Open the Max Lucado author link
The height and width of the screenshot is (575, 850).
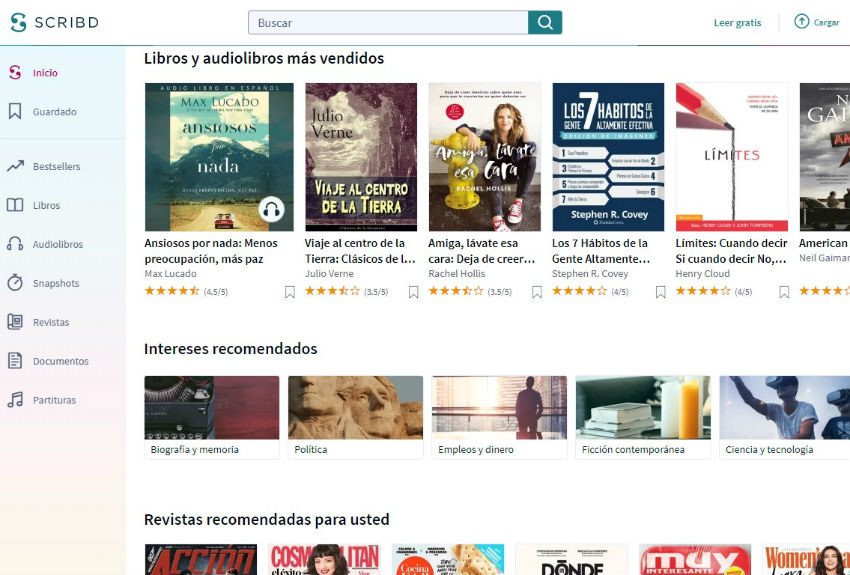coord(171,274)
